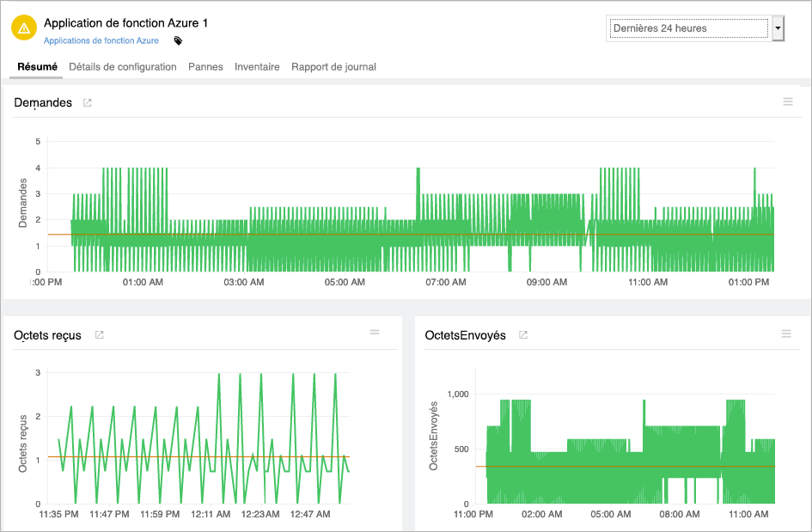Pop out the OctetsEnvoyés chart
The height and width of the screenshot is (532, 812).
pos(522,335)
